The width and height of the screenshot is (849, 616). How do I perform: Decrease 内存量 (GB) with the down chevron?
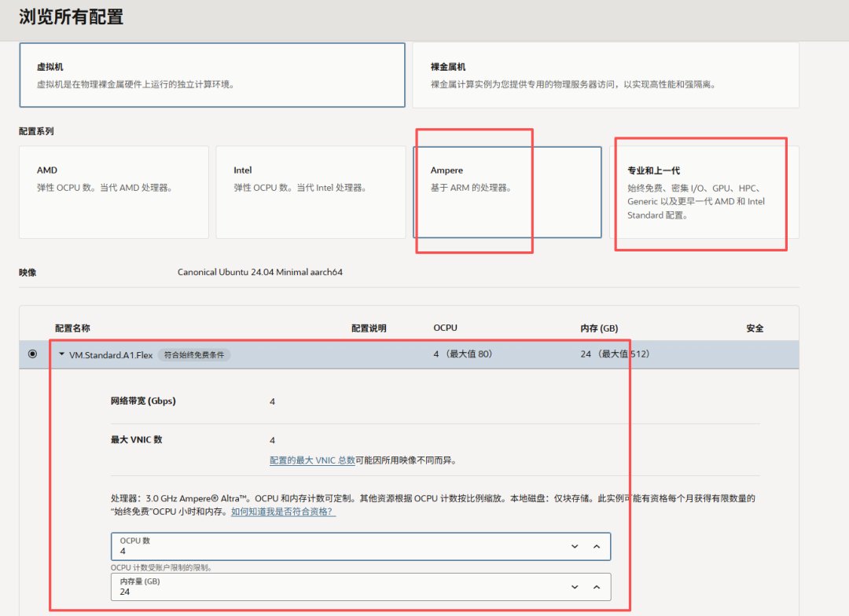(x=575, y=587)
